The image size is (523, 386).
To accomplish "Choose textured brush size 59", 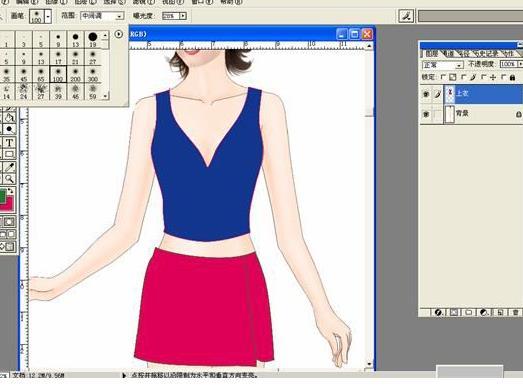I will pos(93,92).
